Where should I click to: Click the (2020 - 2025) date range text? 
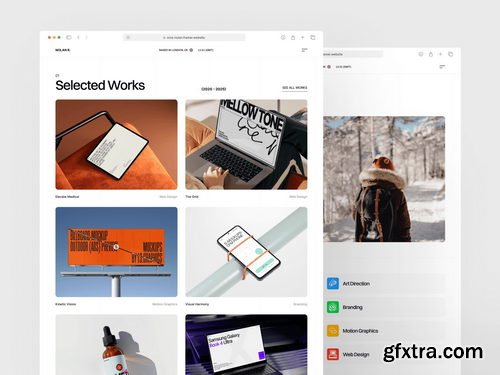214,89
